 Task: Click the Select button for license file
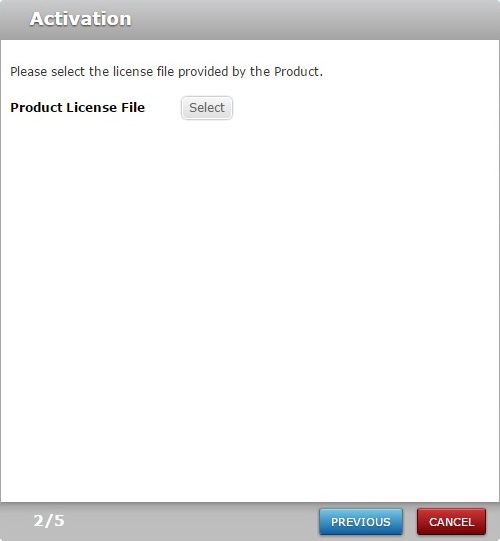[207, 108]
